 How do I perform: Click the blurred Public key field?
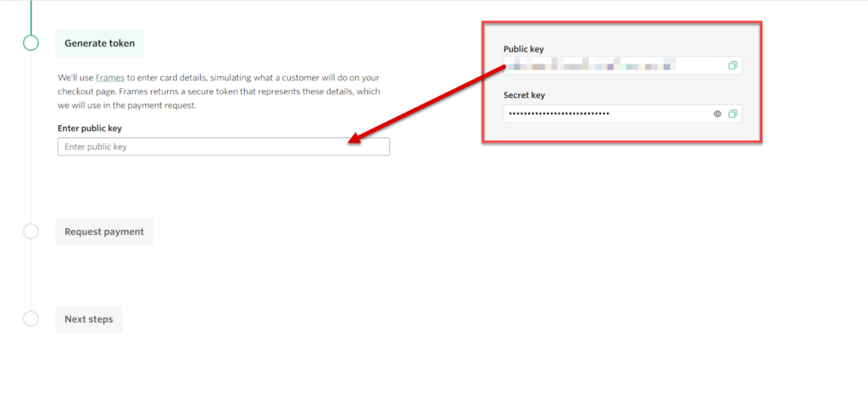click(610, 65)
